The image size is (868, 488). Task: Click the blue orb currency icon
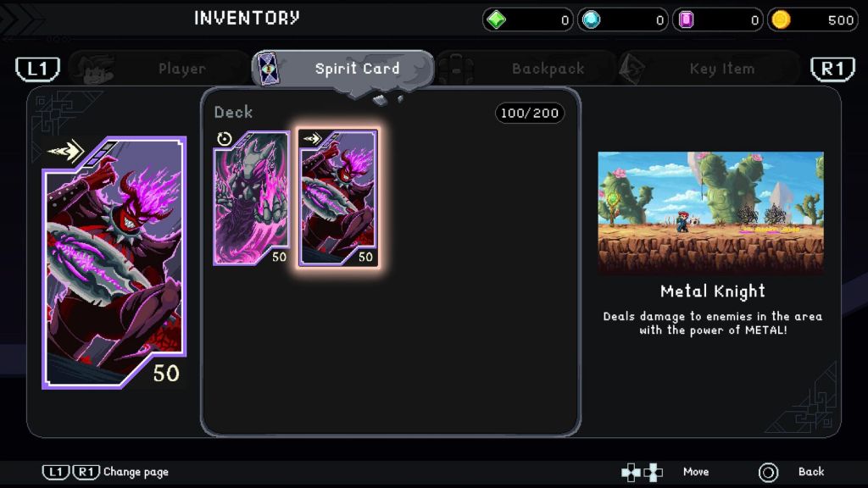click(591, 20)
